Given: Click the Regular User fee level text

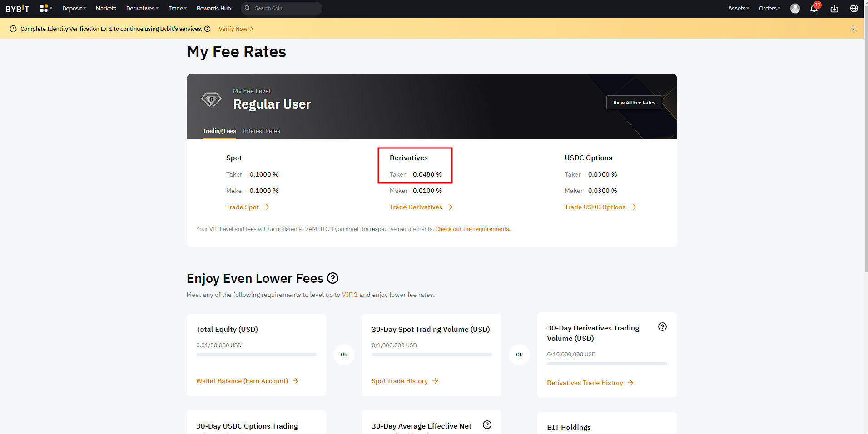Looking at the screenshot, I should point(272,104).
